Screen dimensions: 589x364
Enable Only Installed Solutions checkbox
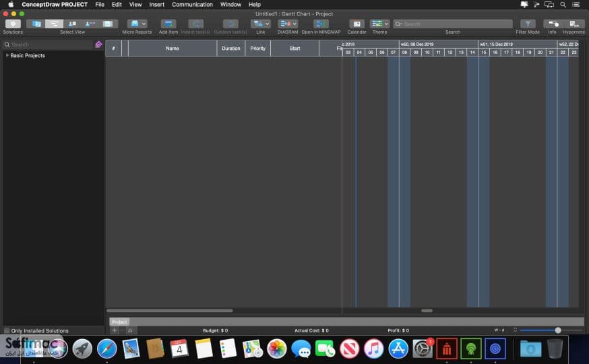(7, 330)
